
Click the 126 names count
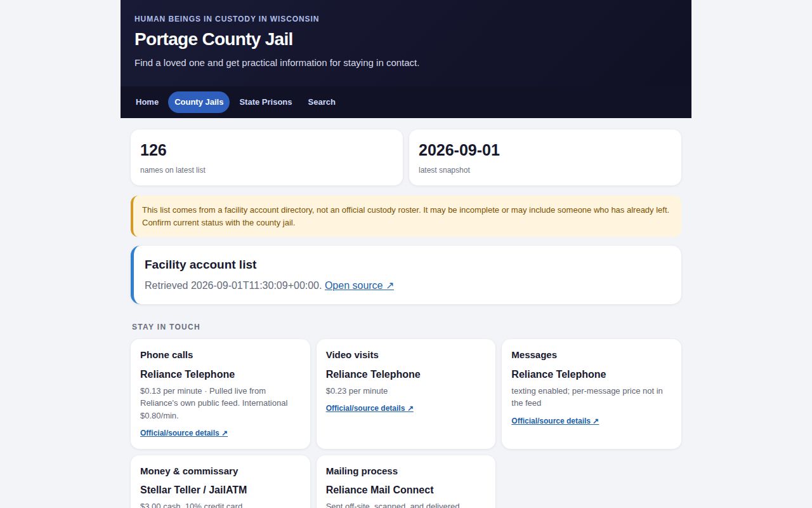tap(154, 150)
